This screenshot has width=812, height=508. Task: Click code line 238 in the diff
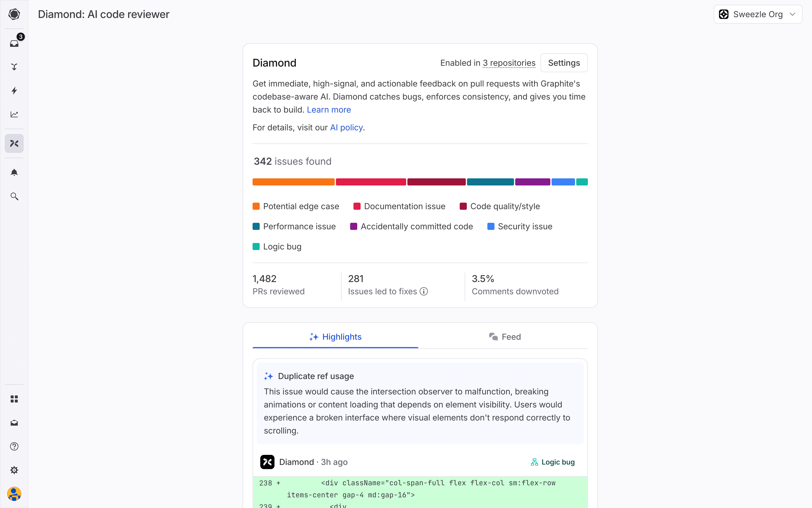420,489
